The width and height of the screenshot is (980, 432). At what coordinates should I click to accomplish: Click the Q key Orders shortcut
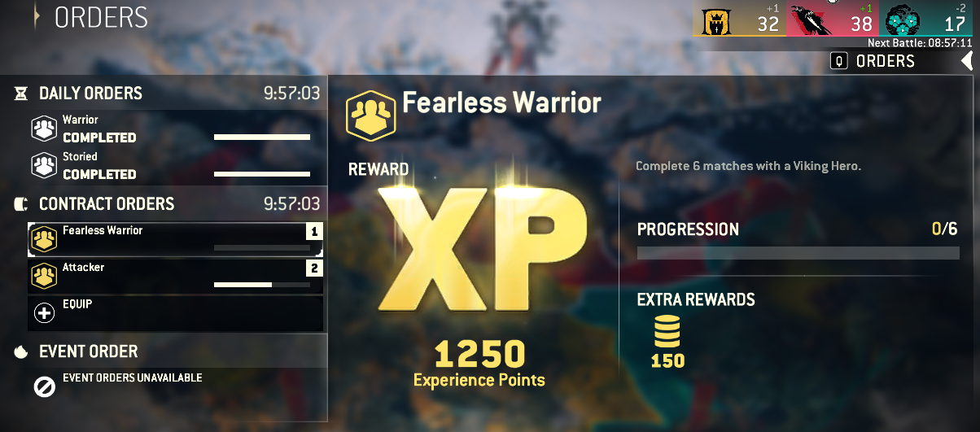coord(839,61)
